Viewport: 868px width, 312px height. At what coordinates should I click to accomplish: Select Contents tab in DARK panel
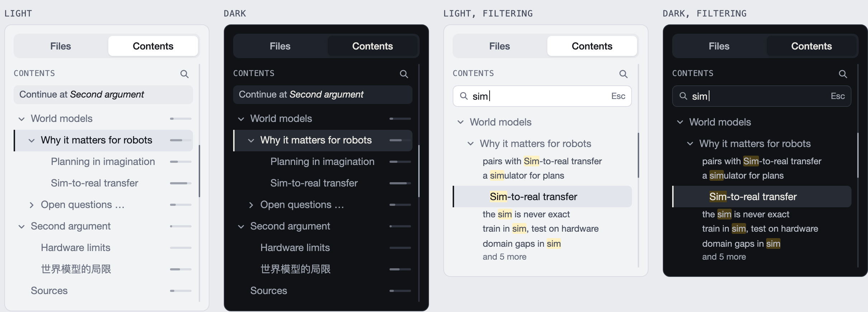373,46
